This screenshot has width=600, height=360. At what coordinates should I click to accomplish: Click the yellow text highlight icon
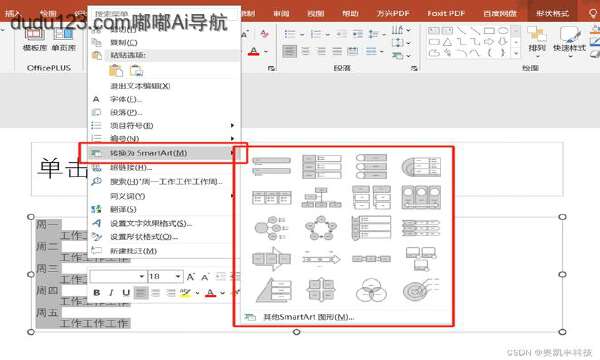tap(185, 293)
